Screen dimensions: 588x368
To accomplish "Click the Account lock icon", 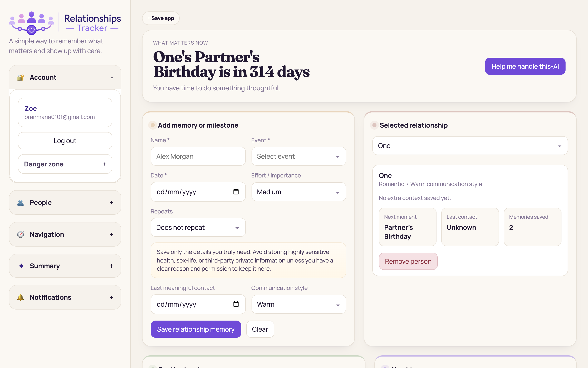I will [21, 77].
